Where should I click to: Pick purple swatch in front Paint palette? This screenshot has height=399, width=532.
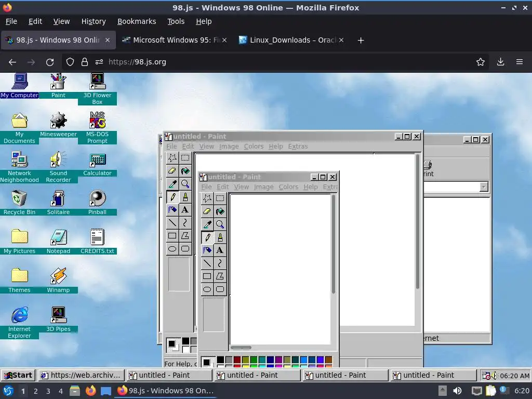point(278,360)
